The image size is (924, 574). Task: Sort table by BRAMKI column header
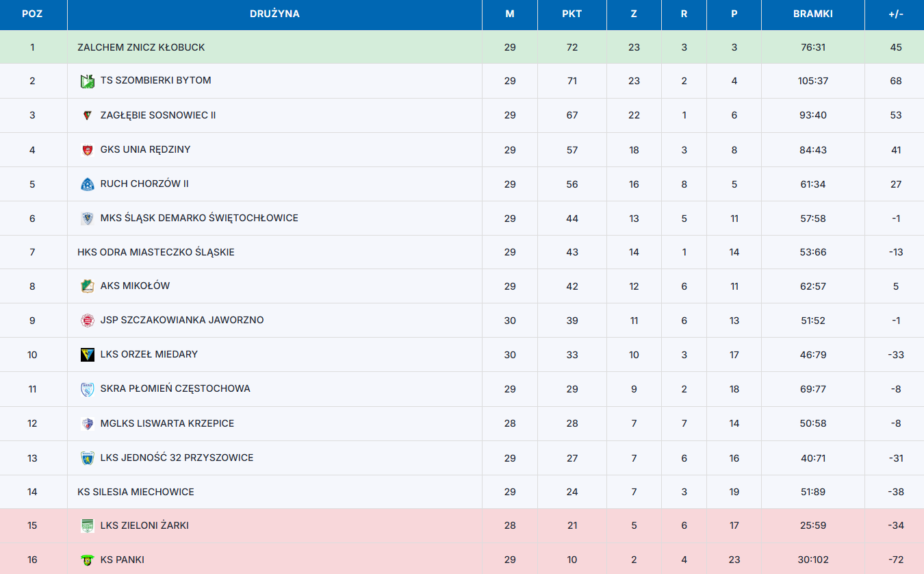pyautogui.click(x=813, y=14)
